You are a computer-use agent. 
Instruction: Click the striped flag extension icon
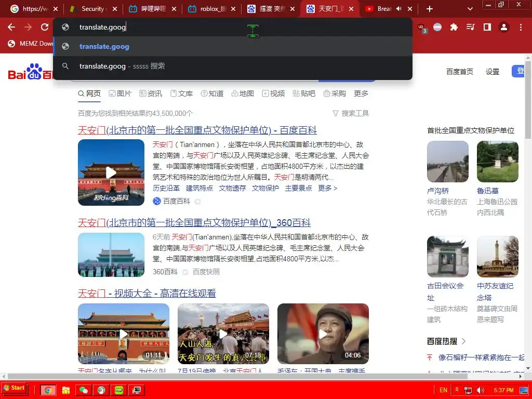coord(437,27)
